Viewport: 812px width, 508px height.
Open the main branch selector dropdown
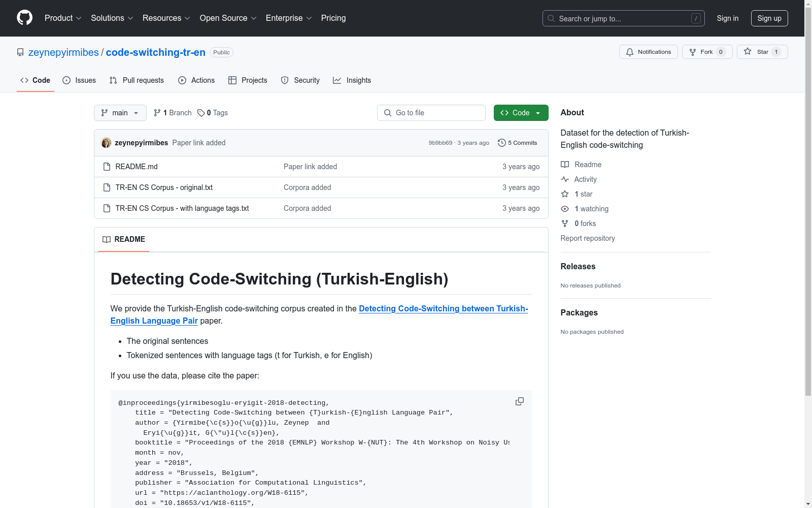point(120,113)
